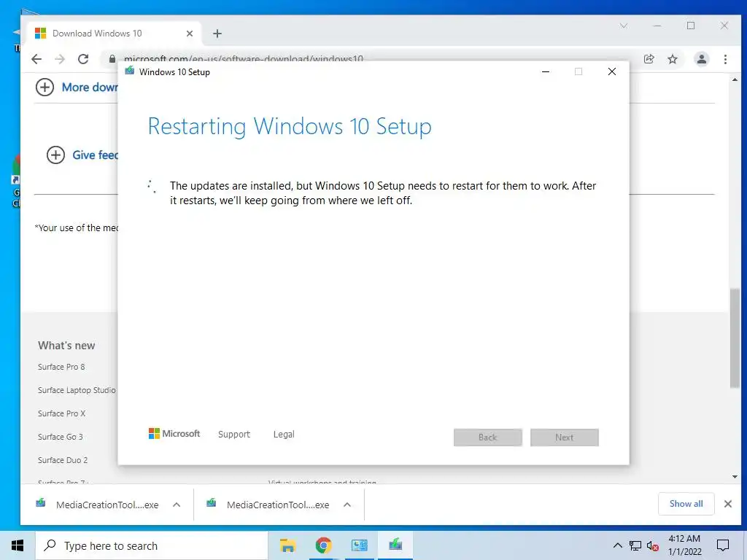Image resolution: width=747 pixels, height=560 pixels.
Task: Switch to Windows 10 Setup taskbar icon
Action: point(395,545)
